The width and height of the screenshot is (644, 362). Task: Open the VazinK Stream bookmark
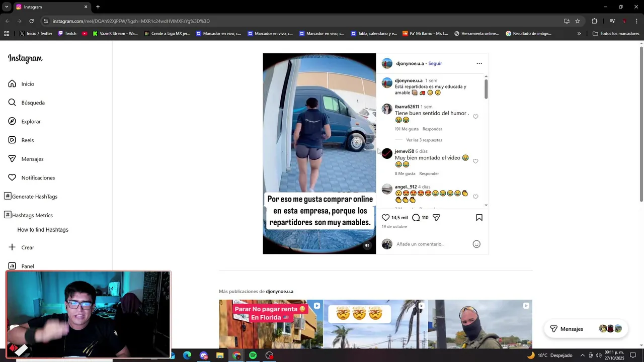(115, 34)
